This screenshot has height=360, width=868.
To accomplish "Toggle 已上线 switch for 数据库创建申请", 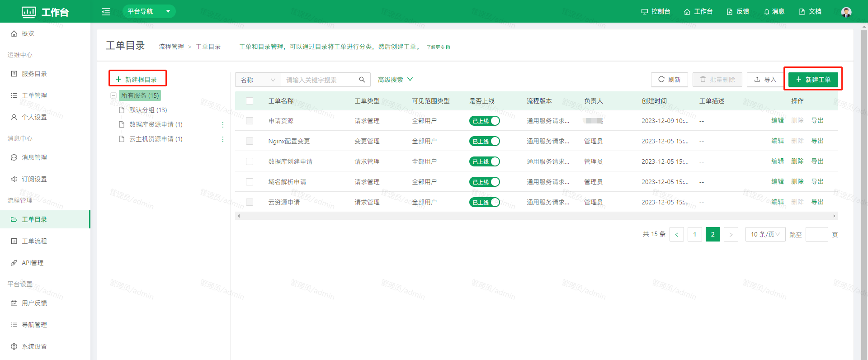I will [485, 161].
